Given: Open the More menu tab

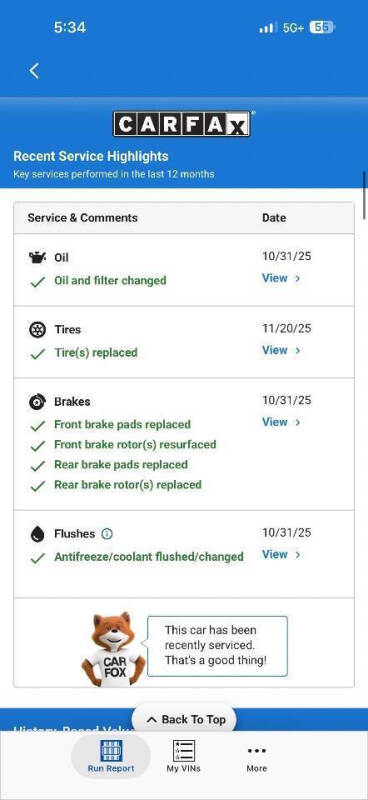Looking at the screenshot, I should pos(257,756).
